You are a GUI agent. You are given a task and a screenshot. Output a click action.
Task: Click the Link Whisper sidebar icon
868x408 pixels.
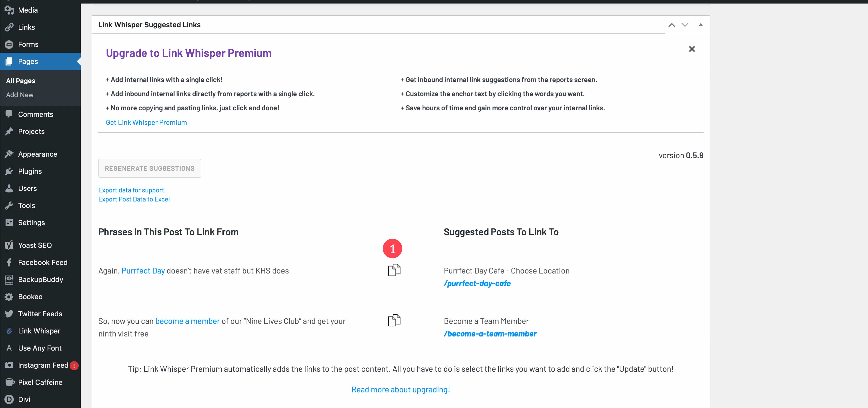[9, 331]
